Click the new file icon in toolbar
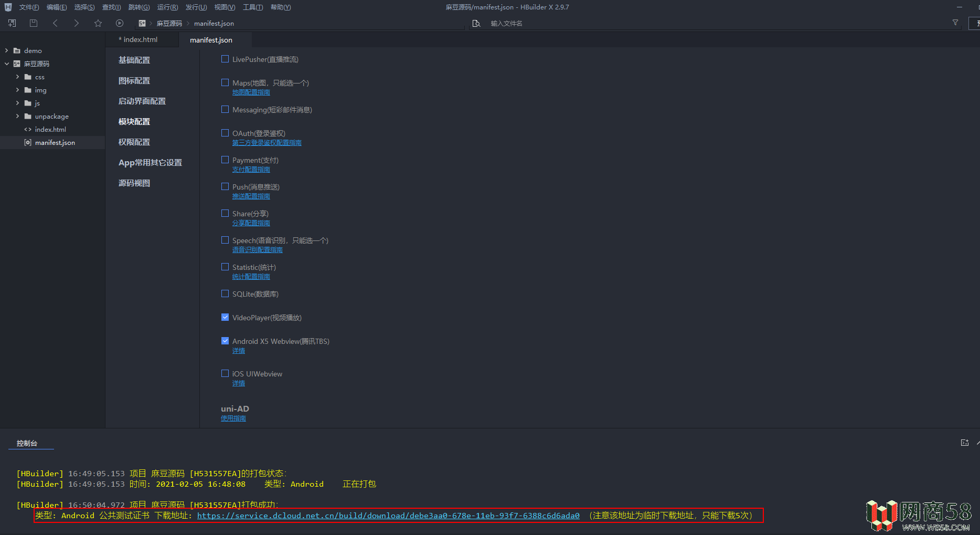 click(x=12, y=23)
